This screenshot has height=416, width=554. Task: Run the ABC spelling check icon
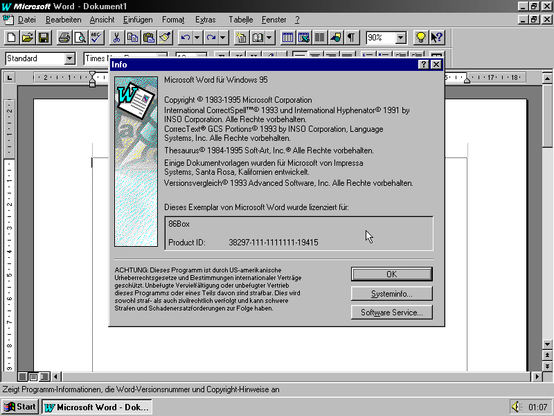point(96,37)
